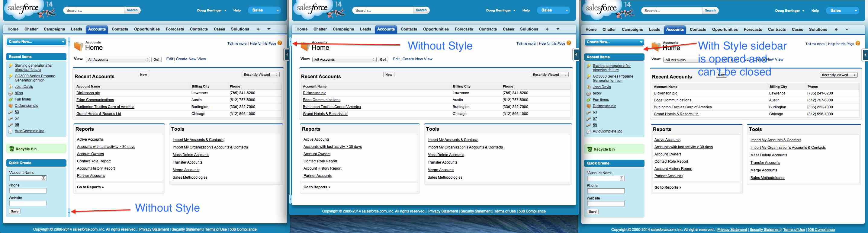Open All Accounts view dropdown in left screenshot
Image resolution: width=868 pixels, height=233 pixels.
click(x=117, y=59)
